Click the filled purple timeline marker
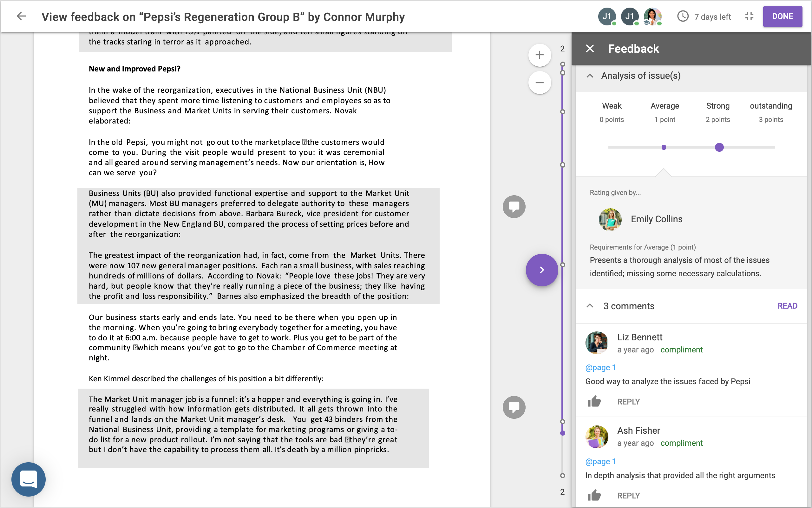The width and height of the screenshot is (812, 508). 563,433
